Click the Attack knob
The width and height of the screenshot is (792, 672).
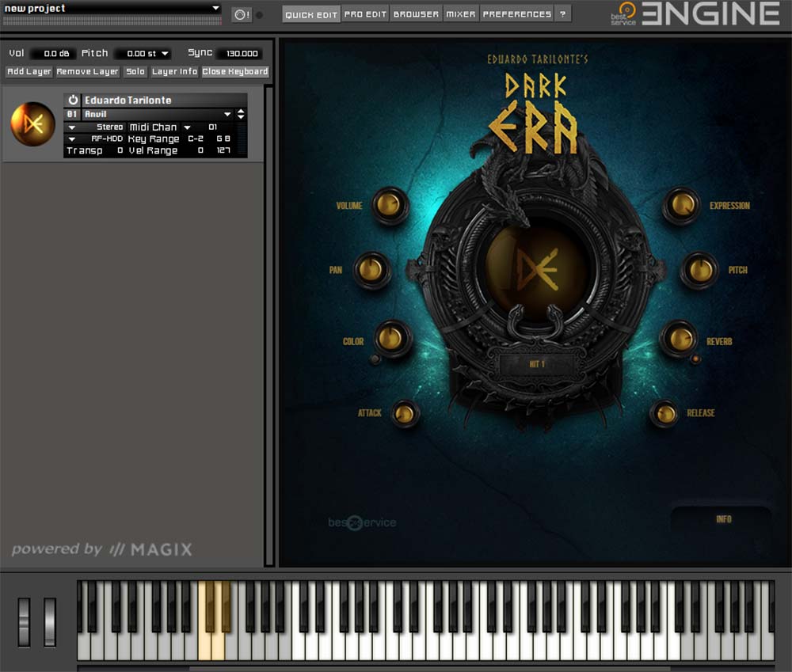click(404, 412)
